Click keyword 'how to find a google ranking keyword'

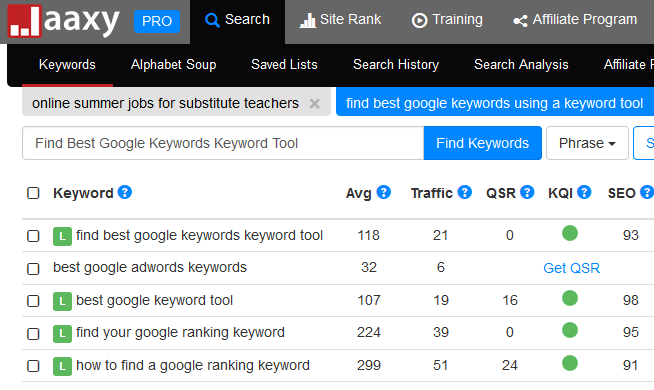pyautogui.click(x=193, y=365)
